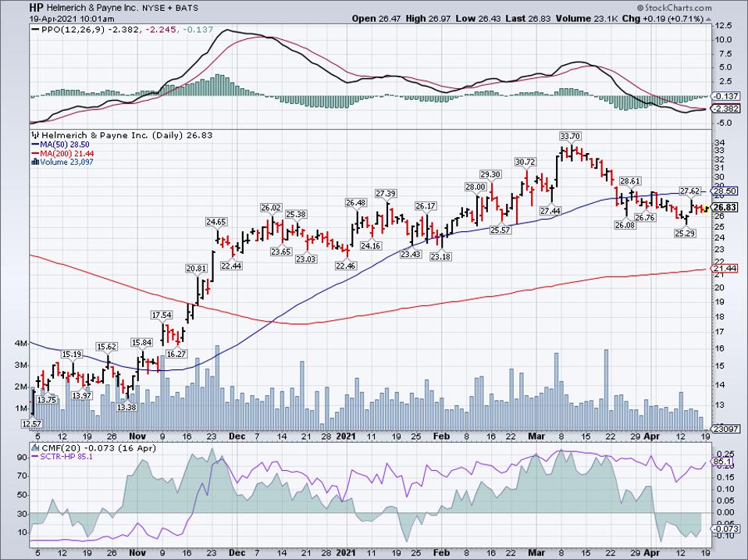Click the 28.61 price label
748x560 pixels.
(x=629, y=181)
